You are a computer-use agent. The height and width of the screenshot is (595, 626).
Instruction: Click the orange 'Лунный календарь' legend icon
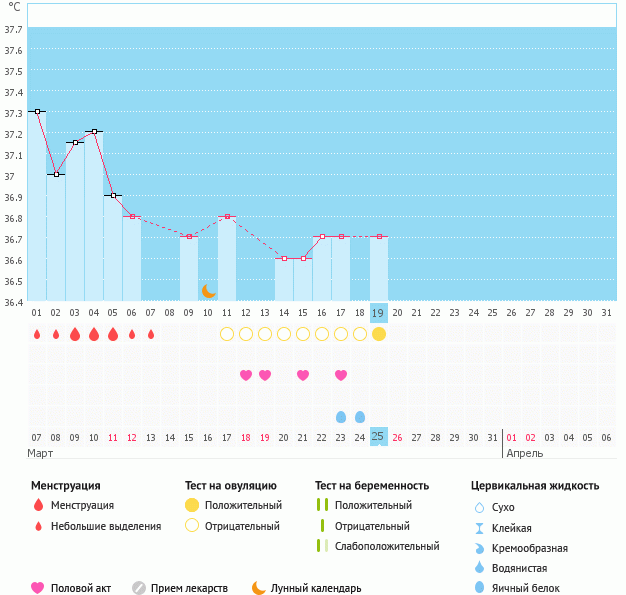pyautogui.click(x=259, y=588)
